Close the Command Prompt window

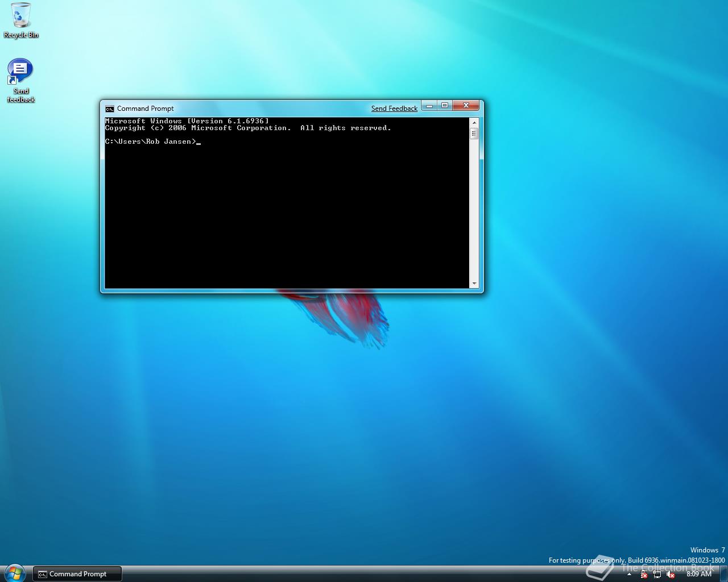pos(466,106)
